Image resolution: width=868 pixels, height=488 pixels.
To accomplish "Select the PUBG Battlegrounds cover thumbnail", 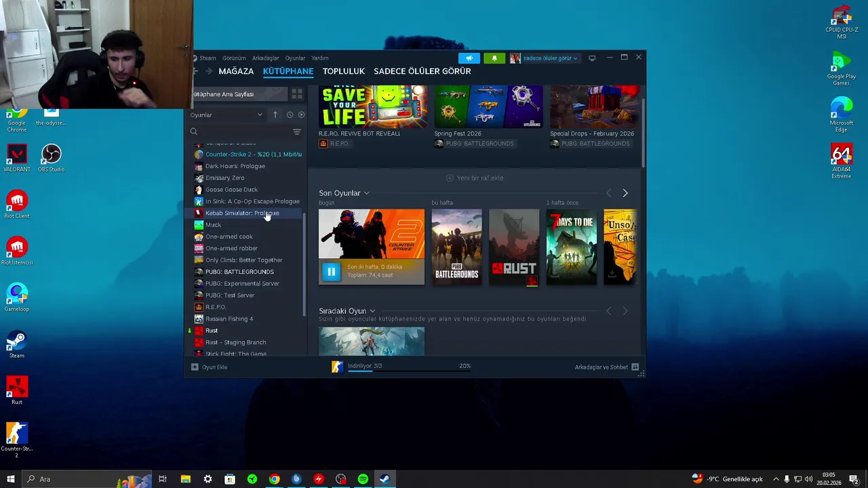I will [456, 247].
